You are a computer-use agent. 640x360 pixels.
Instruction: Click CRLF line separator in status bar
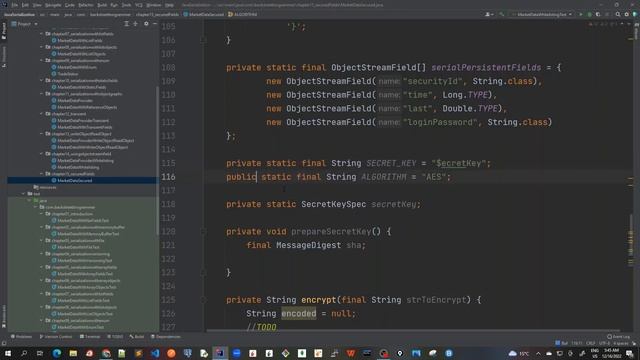590,343
